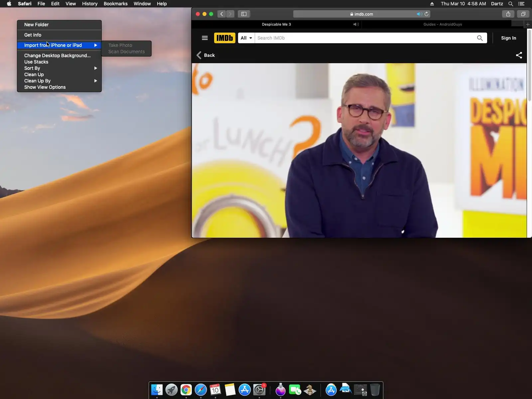Open Launchpad from the Dock
Viewport: 532px width, 399px height.
(172, 390)
